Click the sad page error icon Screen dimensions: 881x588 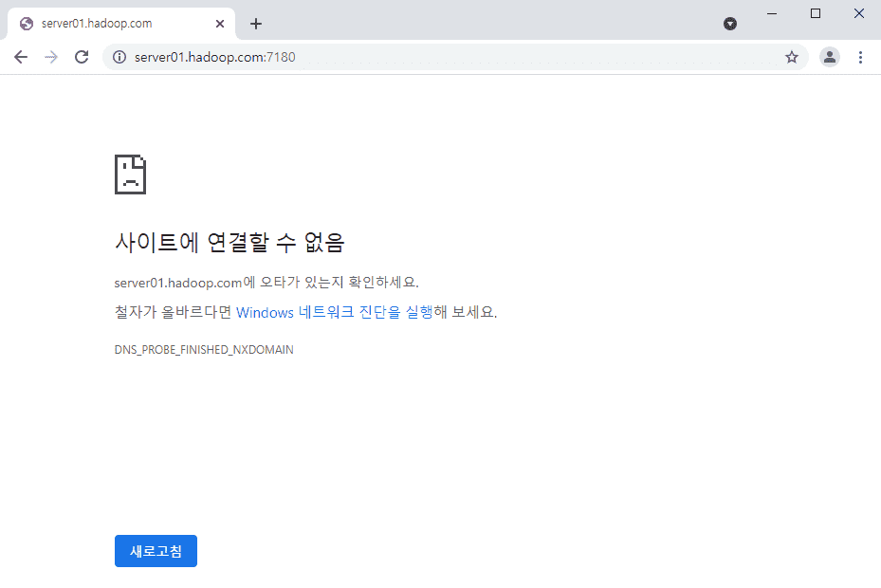pos(130,175)
